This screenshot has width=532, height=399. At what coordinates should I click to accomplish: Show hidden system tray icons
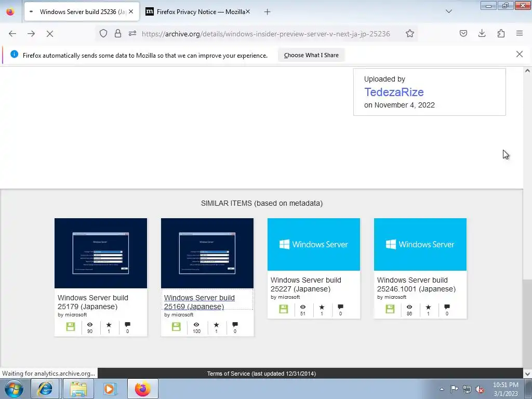[442, 389]
